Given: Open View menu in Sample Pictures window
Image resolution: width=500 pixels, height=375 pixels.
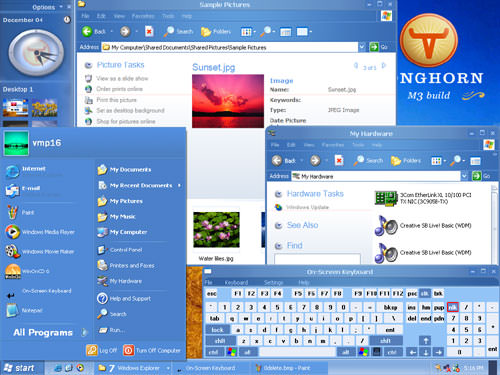Looking at the screenshot, I should click(119, 16).
